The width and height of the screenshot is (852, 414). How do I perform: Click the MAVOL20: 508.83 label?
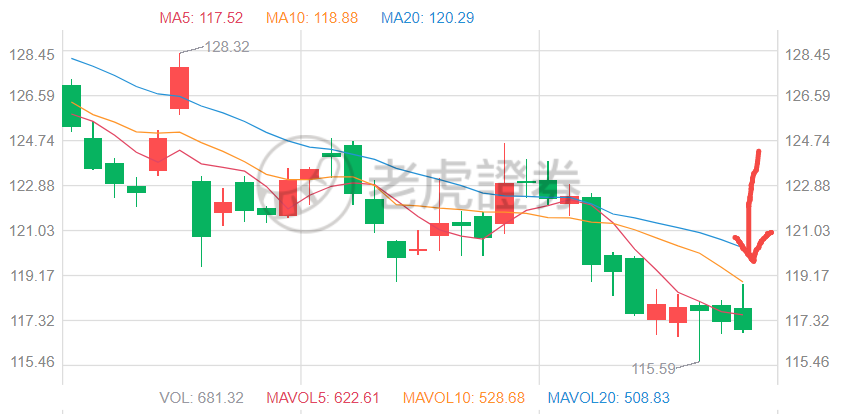(x=609, y=398)
